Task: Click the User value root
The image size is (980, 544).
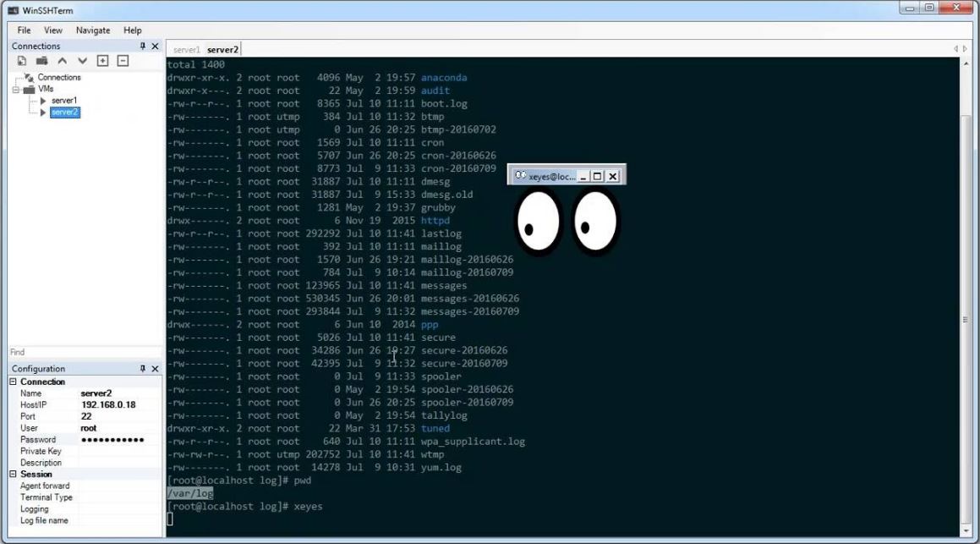Action: (x=120, y=428)
